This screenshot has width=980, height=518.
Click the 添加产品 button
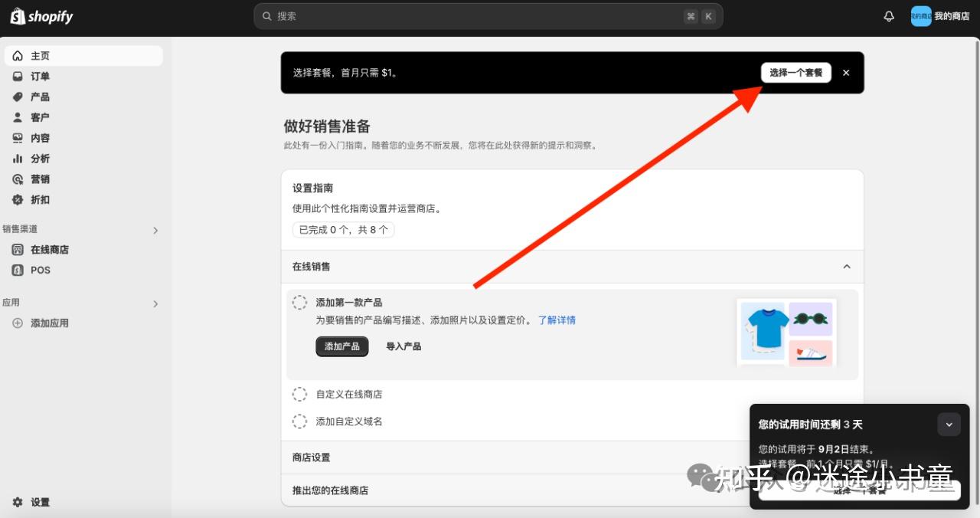(x=341, y=346)
